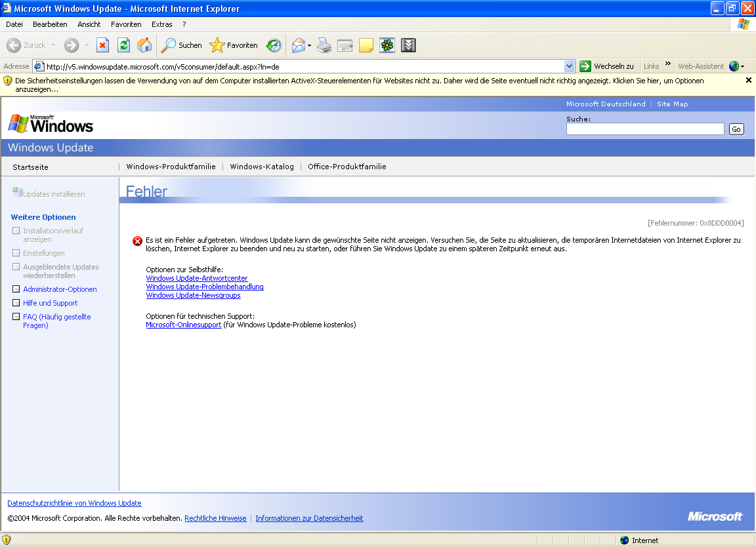Open the Extras menu
The width and height of the screenshot is (756, 547).
click(161, 24)
